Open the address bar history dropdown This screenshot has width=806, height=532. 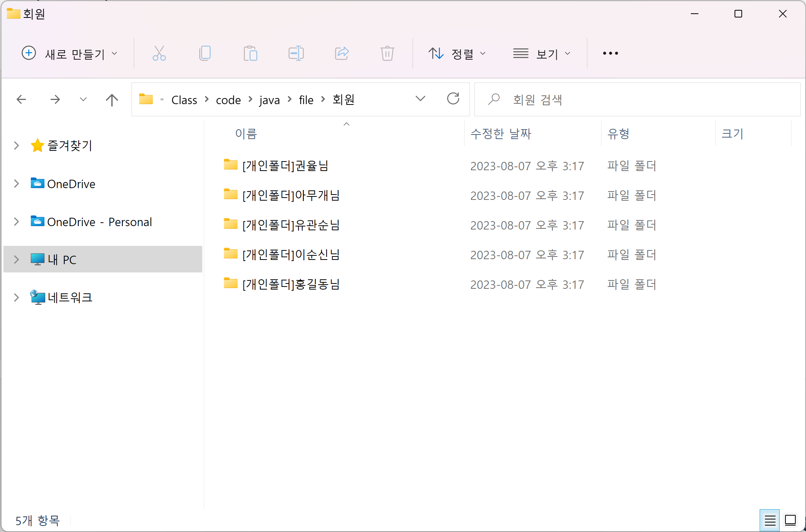coord(420,99)
